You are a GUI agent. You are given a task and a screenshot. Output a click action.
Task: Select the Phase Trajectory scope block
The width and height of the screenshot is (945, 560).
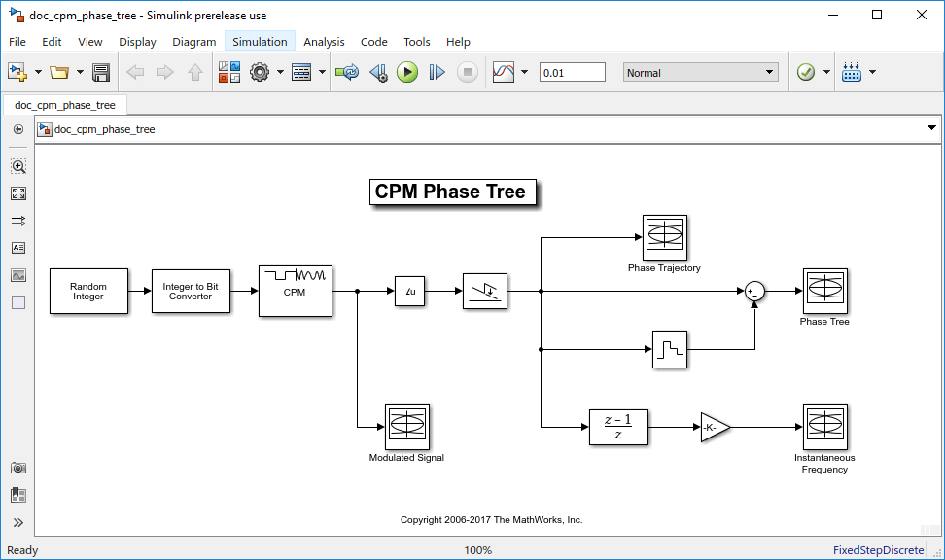tap(665, 237)
